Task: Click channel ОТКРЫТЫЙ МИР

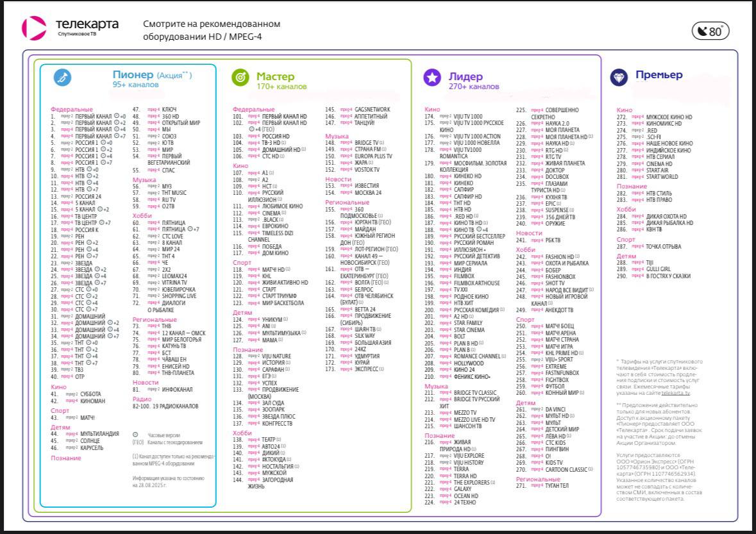Action: coord(181,123)
